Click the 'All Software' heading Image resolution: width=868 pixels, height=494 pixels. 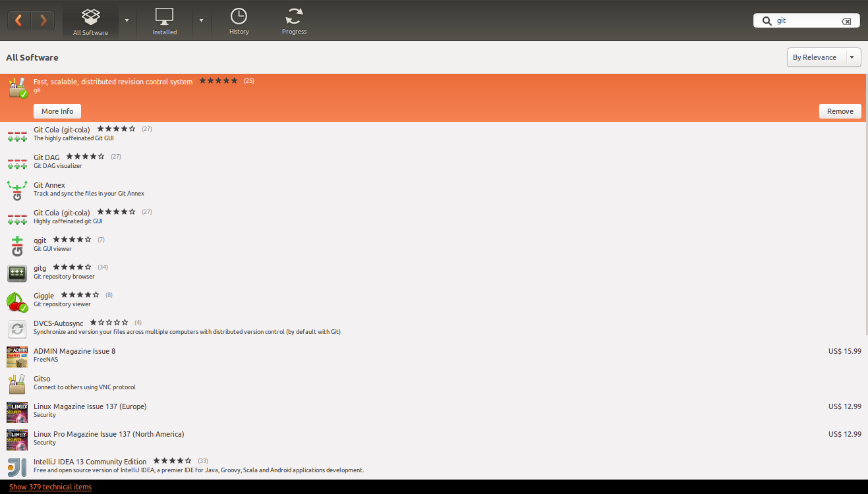click(x=32, y=57)
